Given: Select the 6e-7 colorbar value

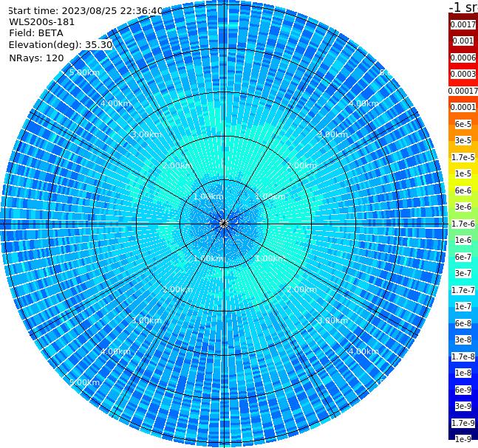Looking at the screenshot, I should point(463,257).
